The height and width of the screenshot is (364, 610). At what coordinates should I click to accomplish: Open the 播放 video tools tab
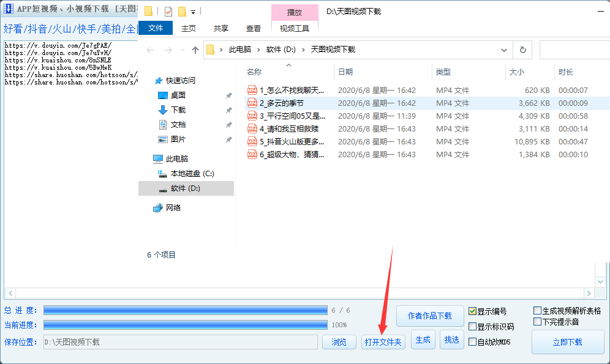coord(295,12)
